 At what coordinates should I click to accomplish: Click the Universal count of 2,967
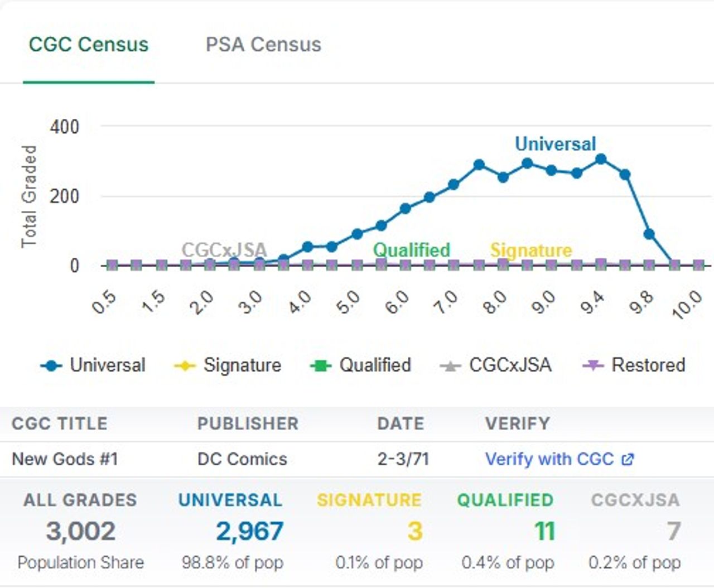tap(249, 531)
